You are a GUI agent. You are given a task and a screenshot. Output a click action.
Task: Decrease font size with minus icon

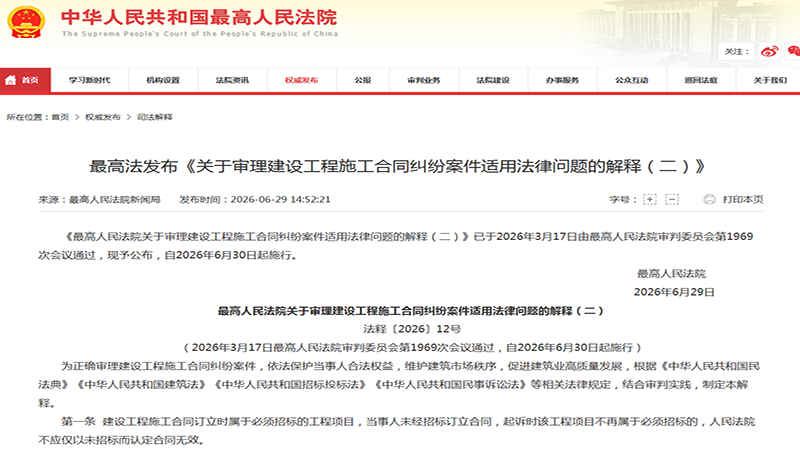coord(672,199)
